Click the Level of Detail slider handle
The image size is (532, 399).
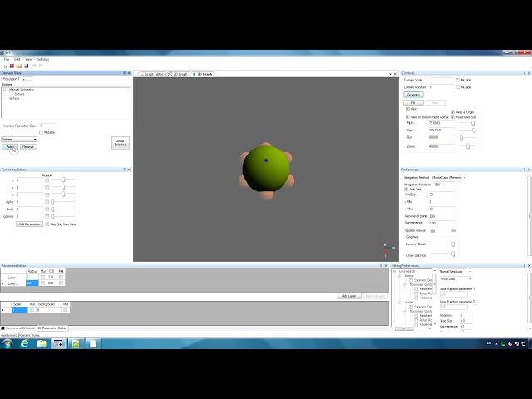point(453,244)
